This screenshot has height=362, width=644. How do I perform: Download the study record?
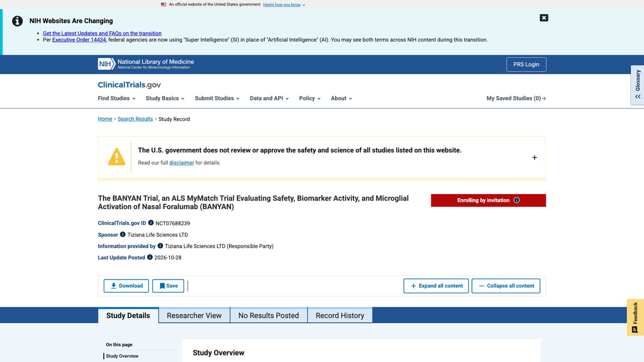point(126,286)
